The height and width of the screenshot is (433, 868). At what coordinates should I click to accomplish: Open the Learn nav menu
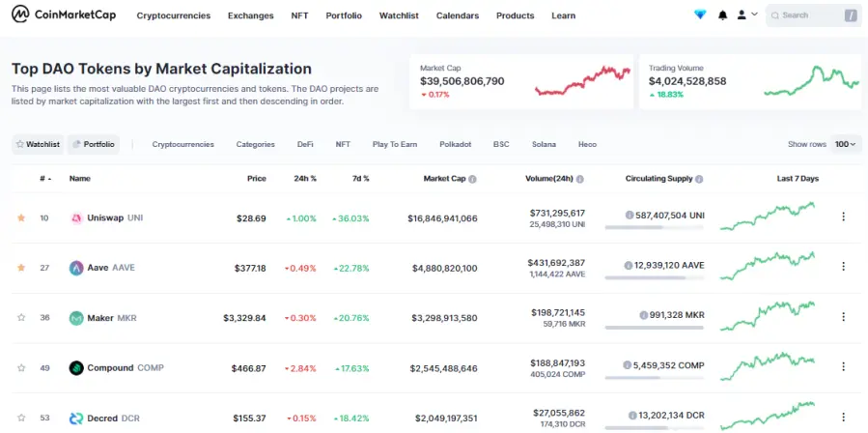tap(564, 15)
